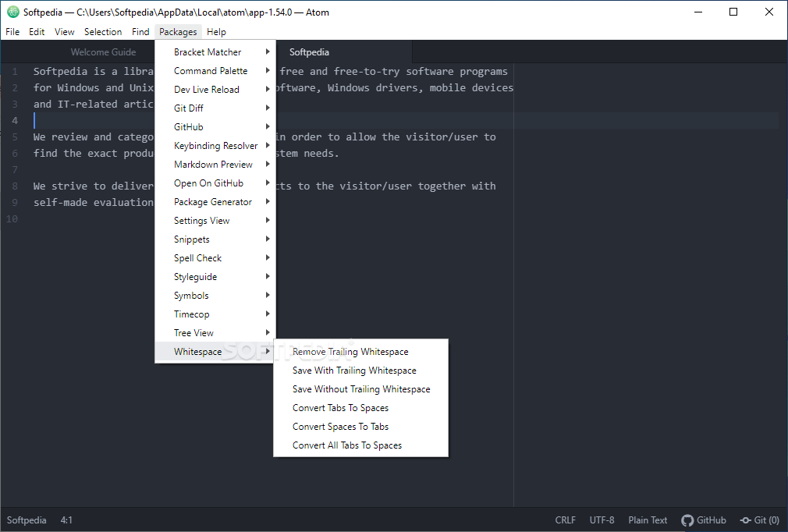Click the Atom app icon in title bar

[13, 12]
